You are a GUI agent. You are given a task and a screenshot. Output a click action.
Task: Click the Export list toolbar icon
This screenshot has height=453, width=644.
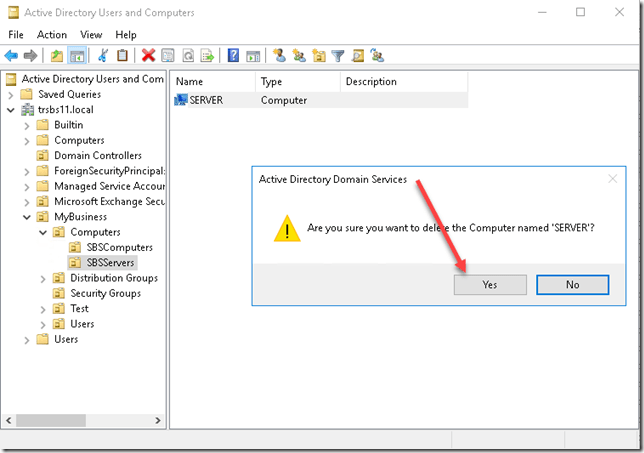208,56
